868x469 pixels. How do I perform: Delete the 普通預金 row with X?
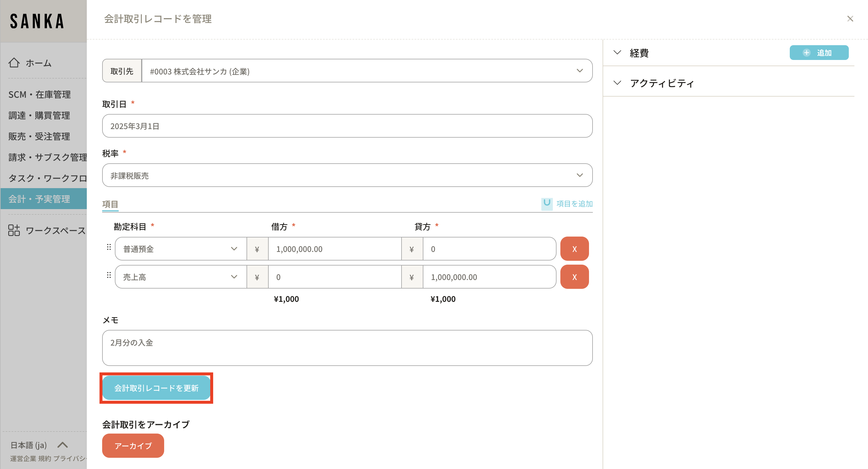point(574,249)
